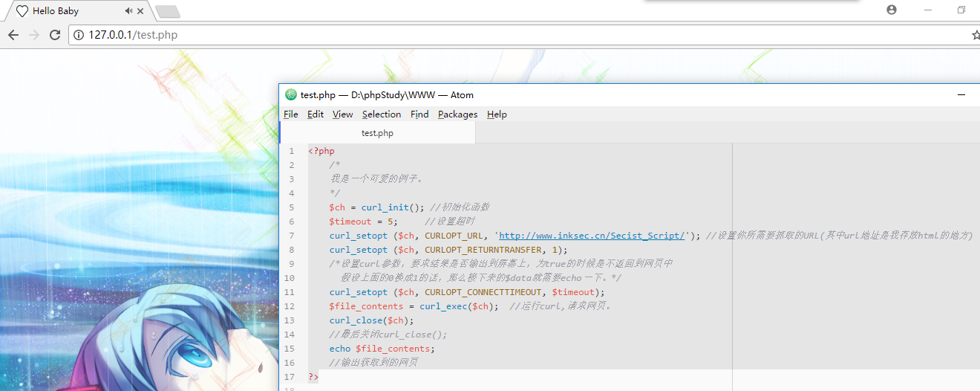Open the Packages menu in Atom
Image resolution: width=980 pixels, height=391 pixels.
[x=457, y=114]
